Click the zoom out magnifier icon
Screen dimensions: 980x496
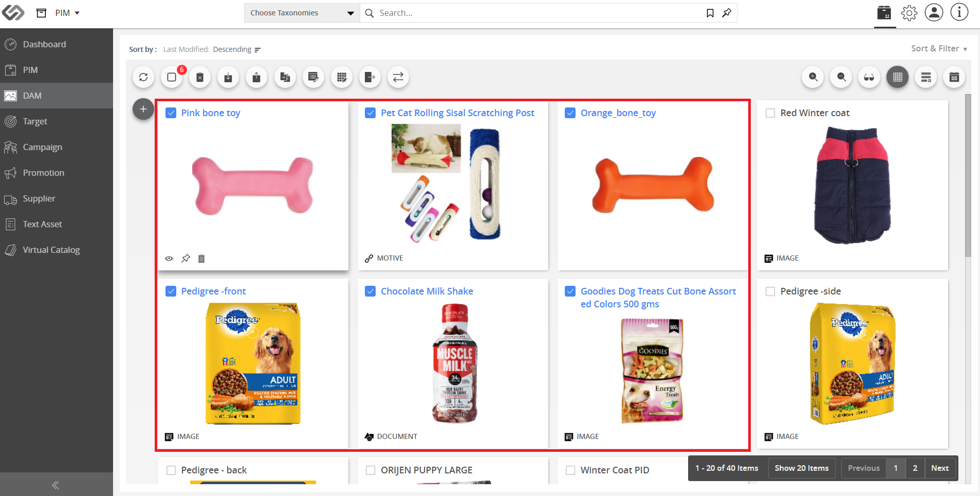(x=841, y=77)
